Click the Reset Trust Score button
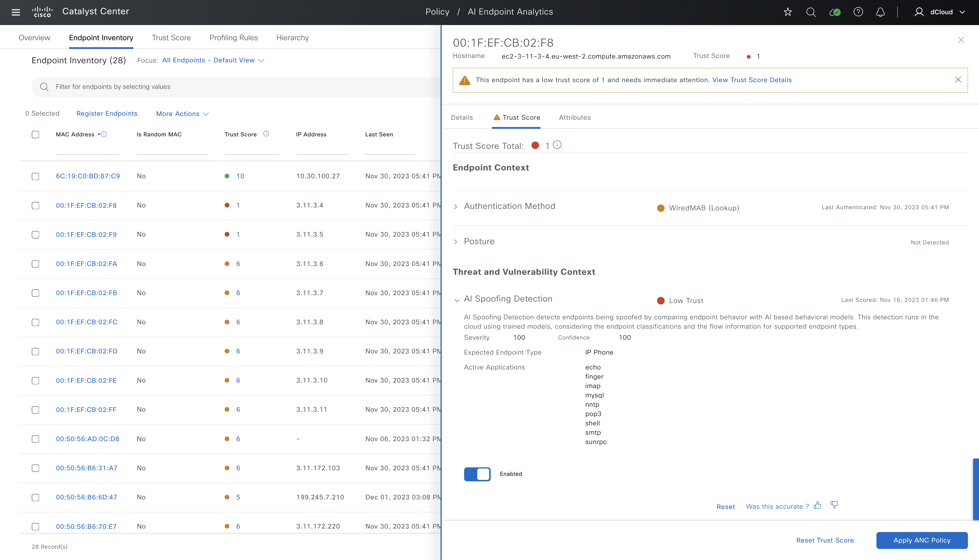 tap(825, 540)
